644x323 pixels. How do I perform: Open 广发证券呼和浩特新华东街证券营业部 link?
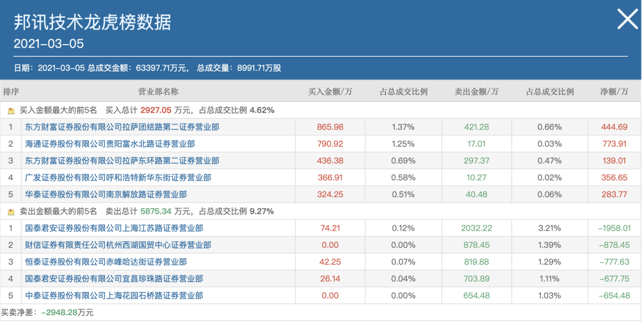(117, 178)
